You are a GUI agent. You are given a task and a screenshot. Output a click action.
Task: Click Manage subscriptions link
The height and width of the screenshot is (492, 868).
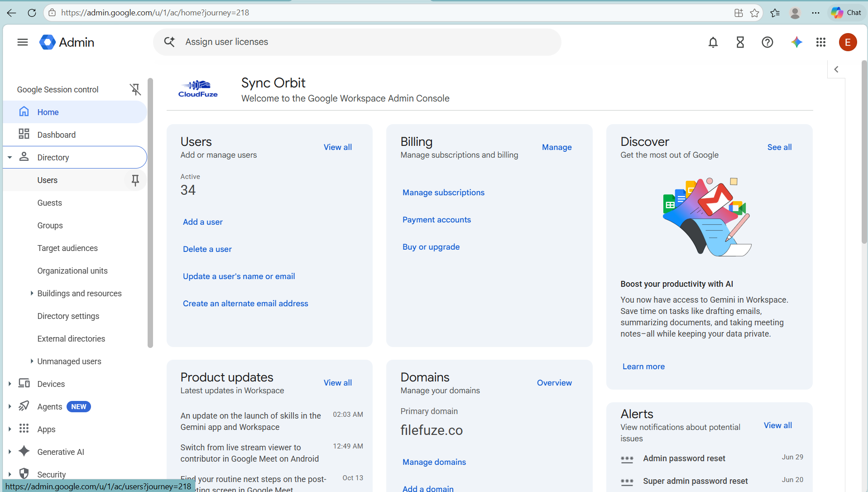pos(443,193)
